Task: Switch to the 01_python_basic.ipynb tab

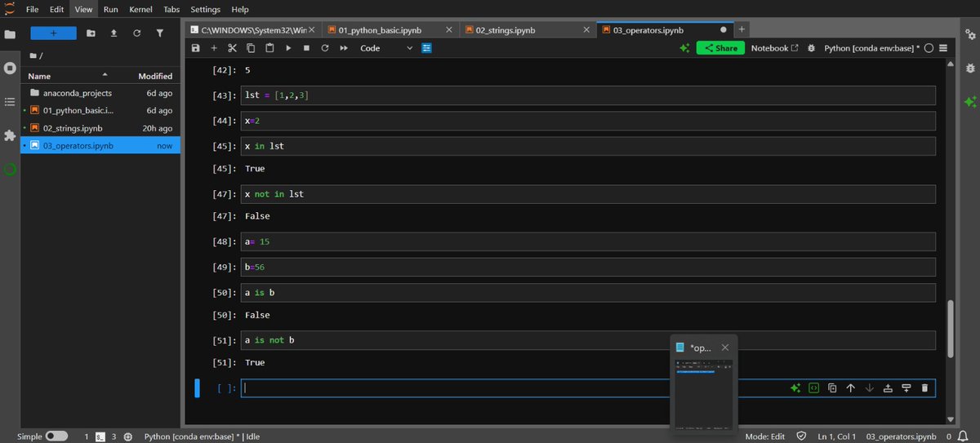Action: click(390, 29)
